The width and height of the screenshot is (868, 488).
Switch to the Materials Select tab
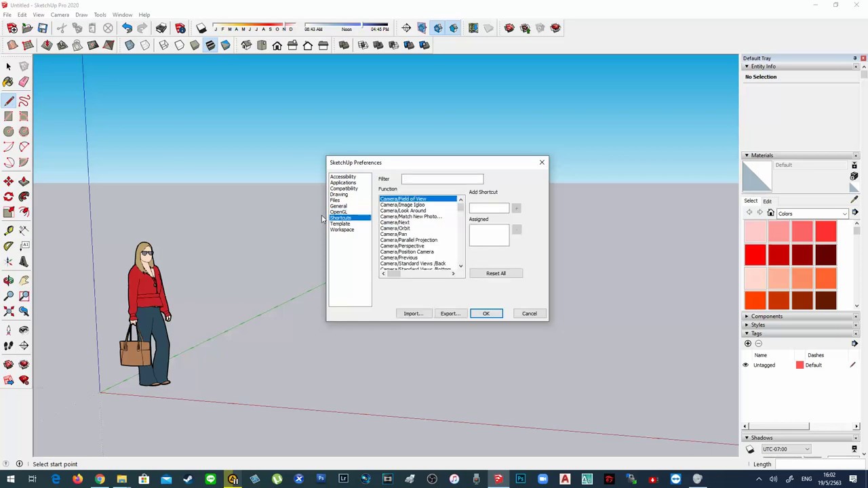coord(751,201)
